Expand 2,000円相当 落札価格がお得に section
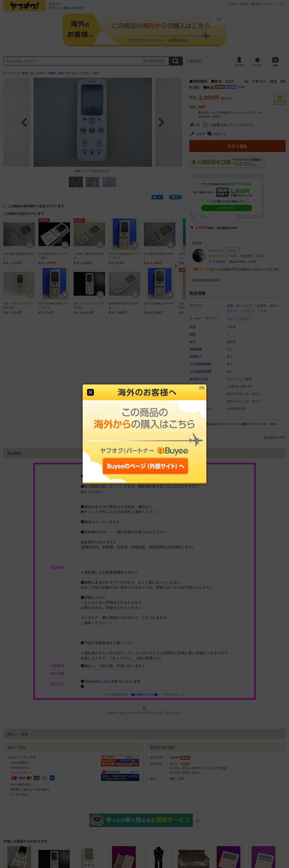 (237, 227)
